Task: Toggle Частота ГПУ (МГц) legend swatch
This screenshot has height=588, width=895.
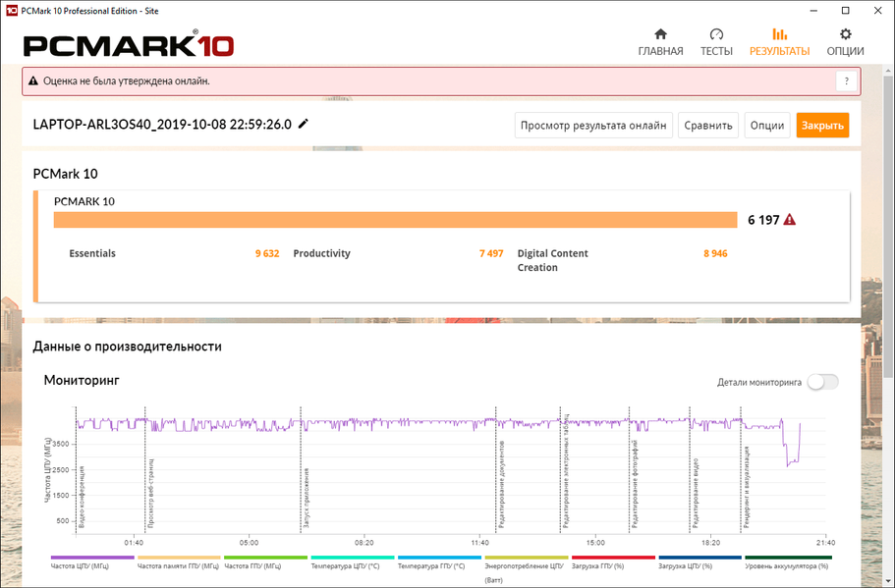Action: (266, 558)
